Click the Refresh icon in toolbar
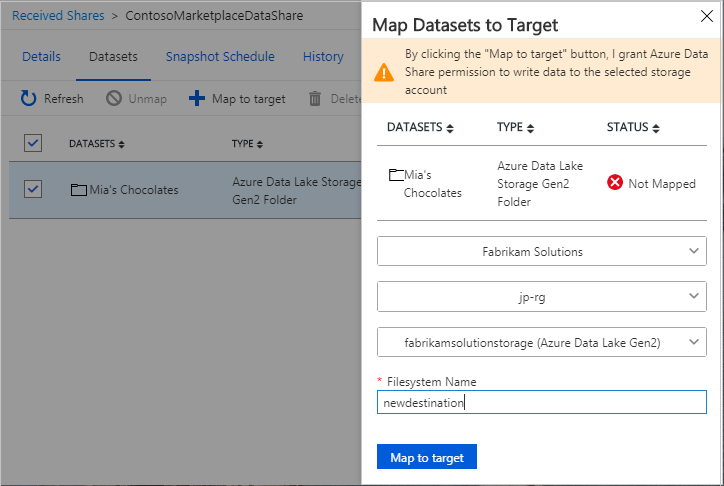This screenshot has width=724, height=486. point(28,99)
